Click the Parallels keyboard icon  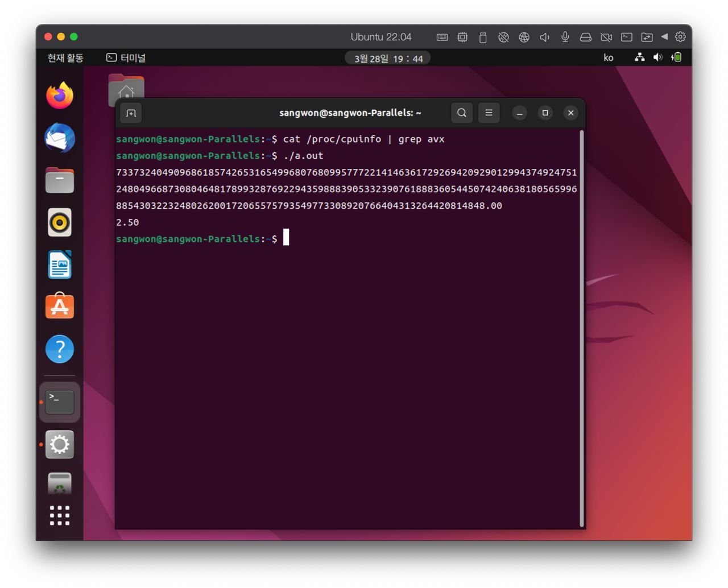point(442,37)
